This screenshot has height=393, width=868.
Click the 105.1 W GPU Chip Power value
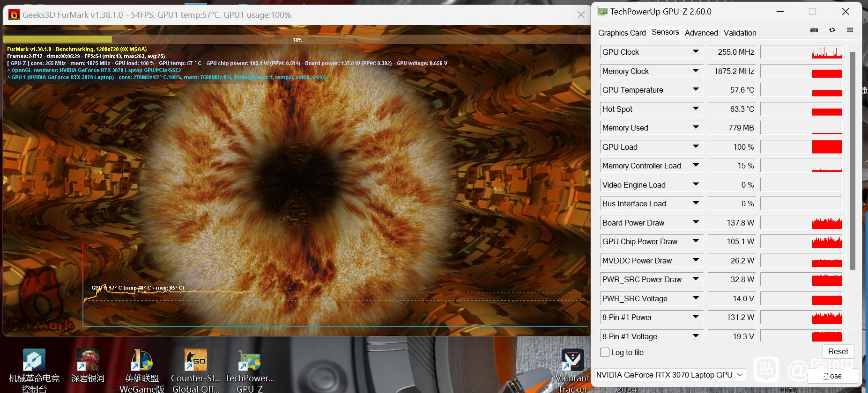731,241
